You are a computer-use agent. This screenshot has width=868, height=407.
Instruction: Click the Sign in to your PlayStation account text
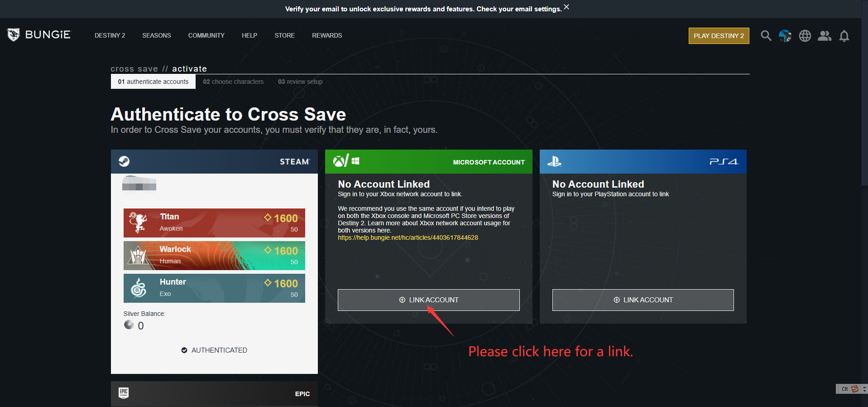tap(610, 194)
